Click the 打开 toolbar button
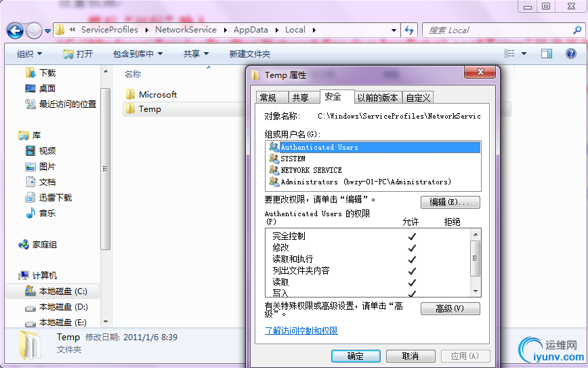This screenshot has height=368, width=588. [x=78, y=54]
